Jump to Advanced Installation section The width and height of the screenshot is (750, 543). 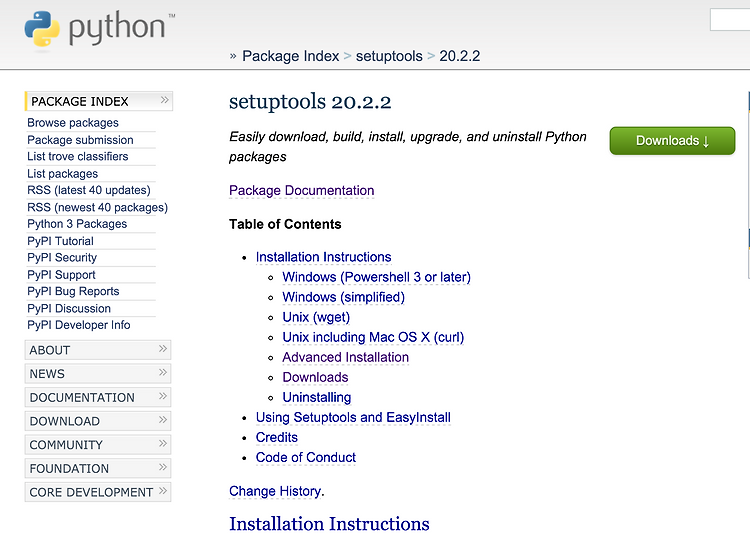[x=345, y=357]
